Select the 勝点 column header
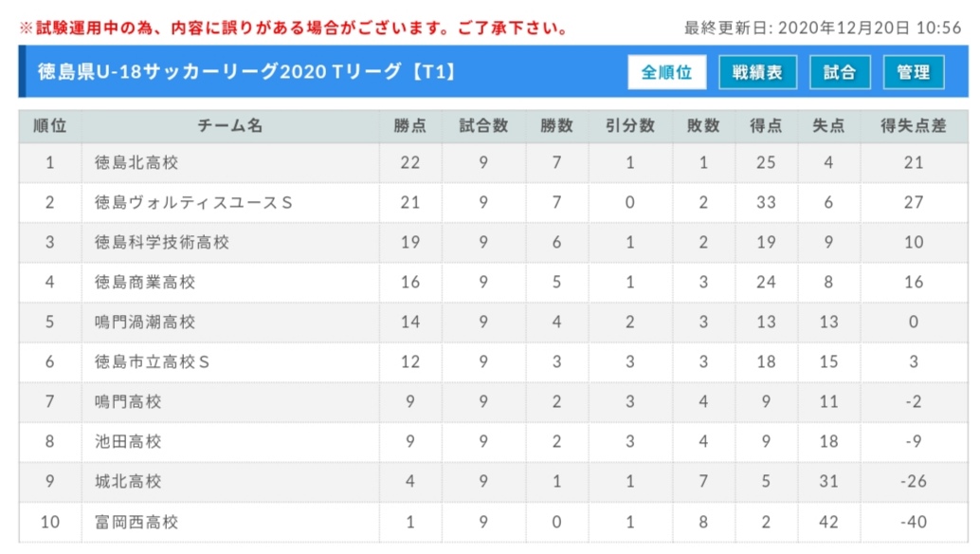This screenshot has width=980, height=554. pos(410,125)
